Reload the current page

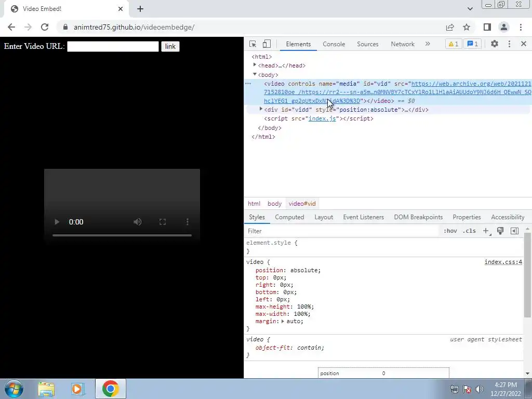coord(45,27)
